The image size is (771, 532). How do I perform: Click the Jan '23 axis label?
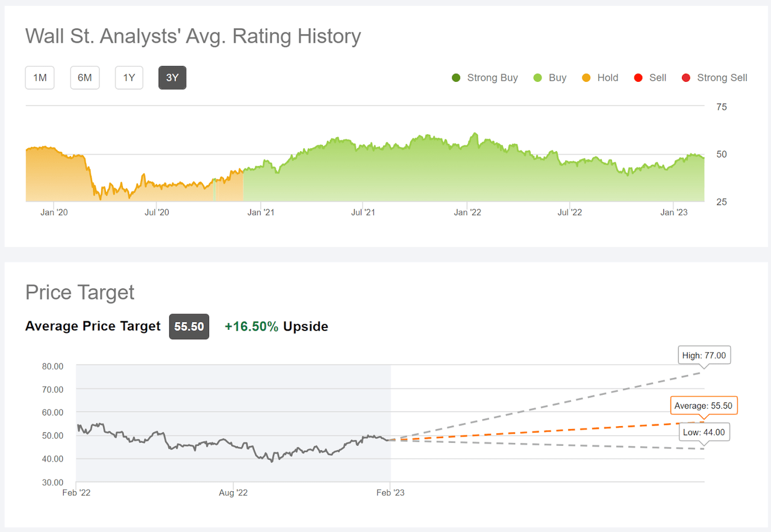coord(674,212)
